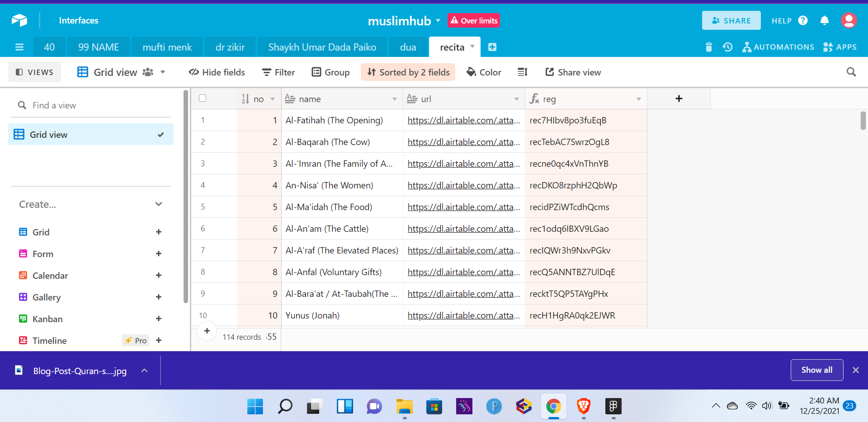
Task: Open the row height icon
Action: [x=523, y=72]
